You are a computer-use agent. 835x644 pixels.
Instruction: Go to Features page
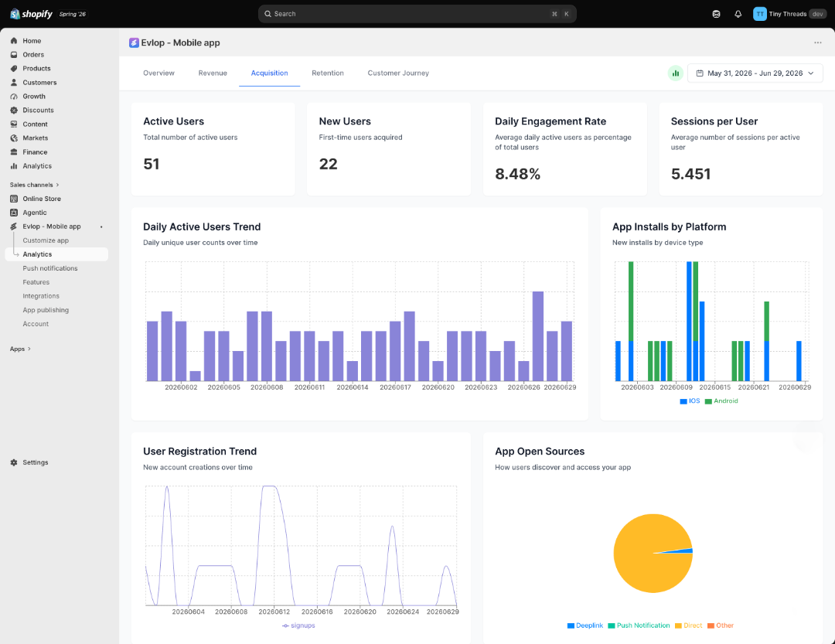click(x=36, y=281)
